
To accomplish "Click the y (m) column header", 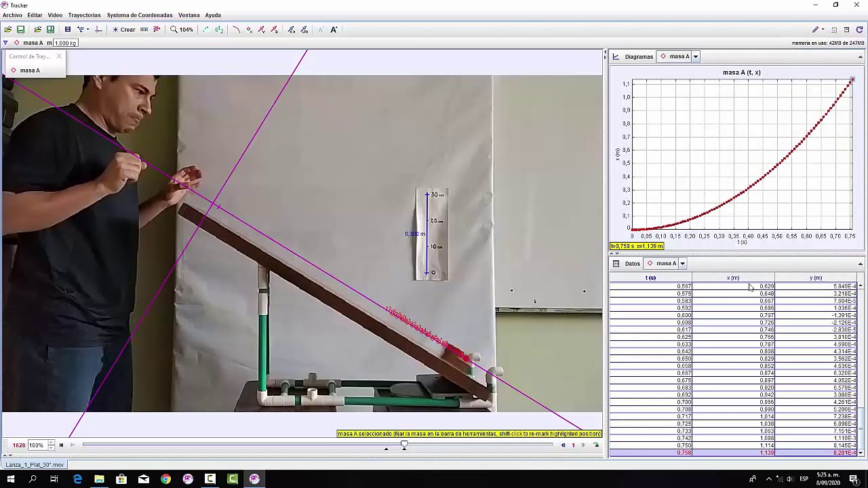I will tap(816, 278).
